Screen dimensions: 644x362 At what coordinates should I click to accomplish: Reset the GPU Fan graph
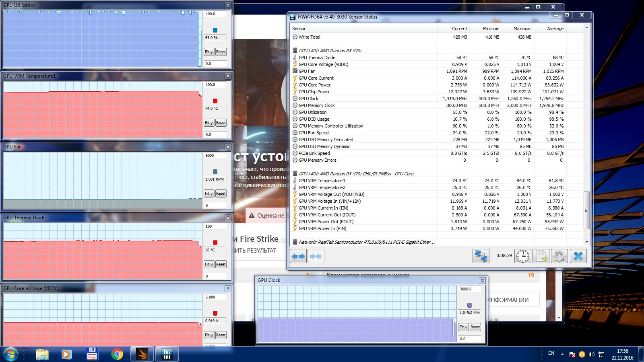click(221, 193)
